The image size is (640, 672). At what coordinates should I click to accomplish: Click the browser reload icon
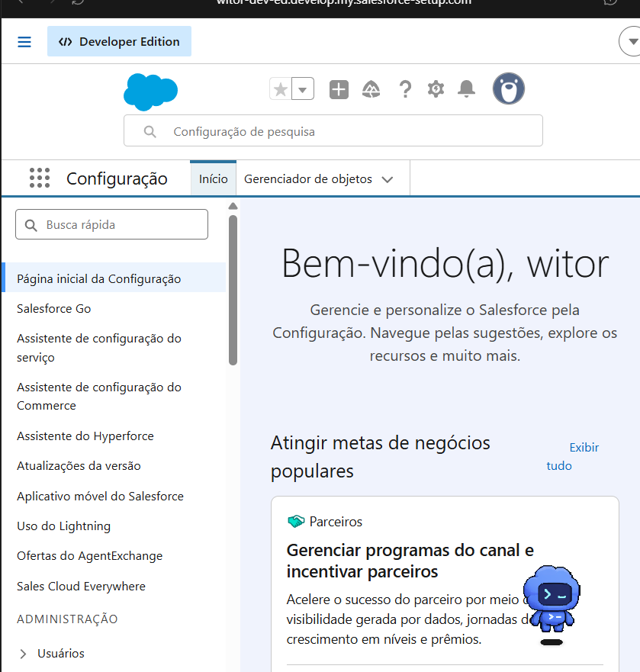(x=78, y=2)
